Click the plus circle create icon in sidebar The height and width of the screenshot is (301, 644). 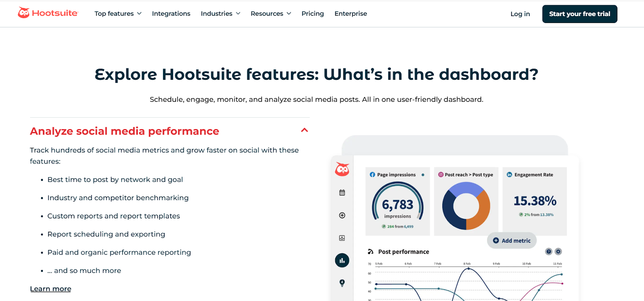342,215
